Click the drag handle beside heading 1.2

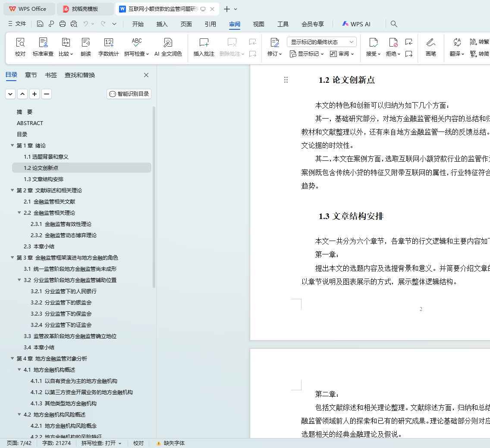click(x=286, y=80)
